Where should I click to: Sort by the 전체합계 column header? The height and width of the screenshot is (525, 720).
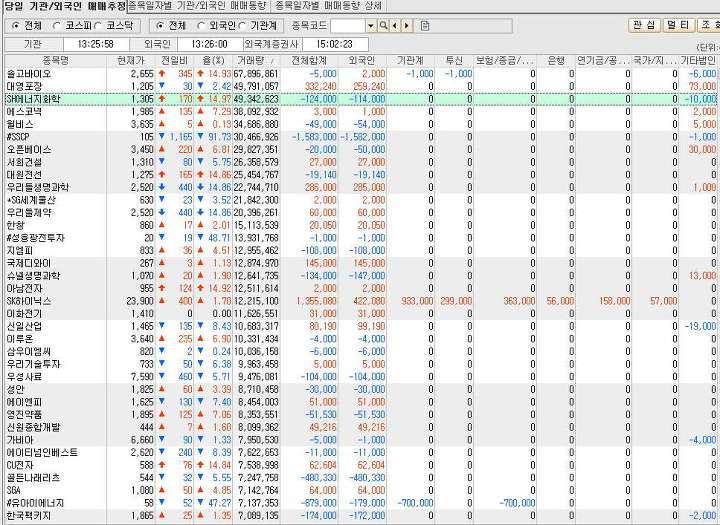pos(309,61)
